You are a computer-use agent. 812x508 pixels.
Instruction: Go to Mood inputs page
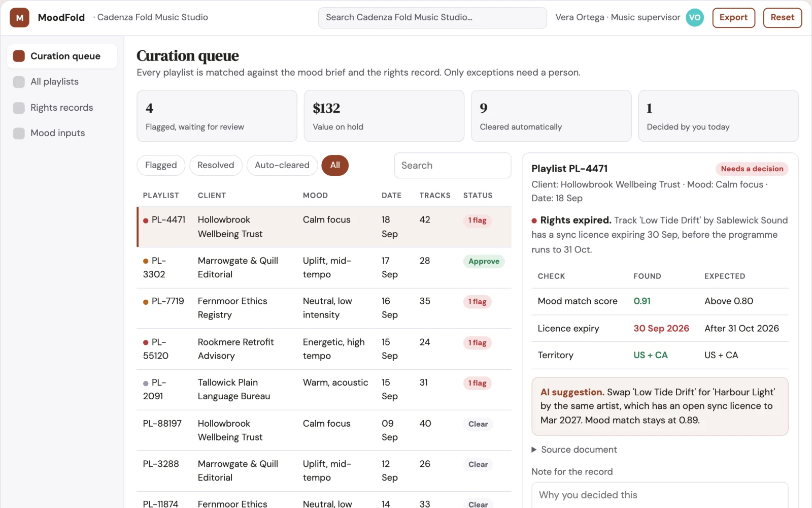click(x=62, y=133)
